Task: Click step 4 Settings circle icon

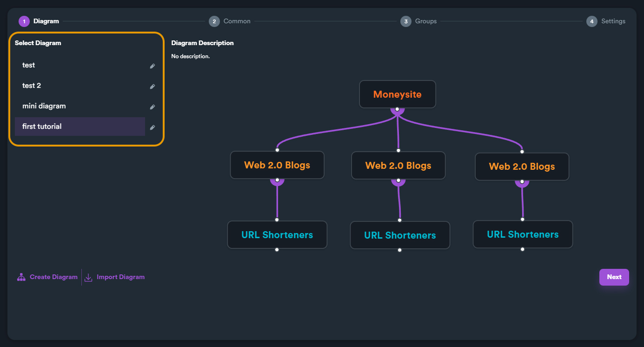Action: [x=591, y=21]
